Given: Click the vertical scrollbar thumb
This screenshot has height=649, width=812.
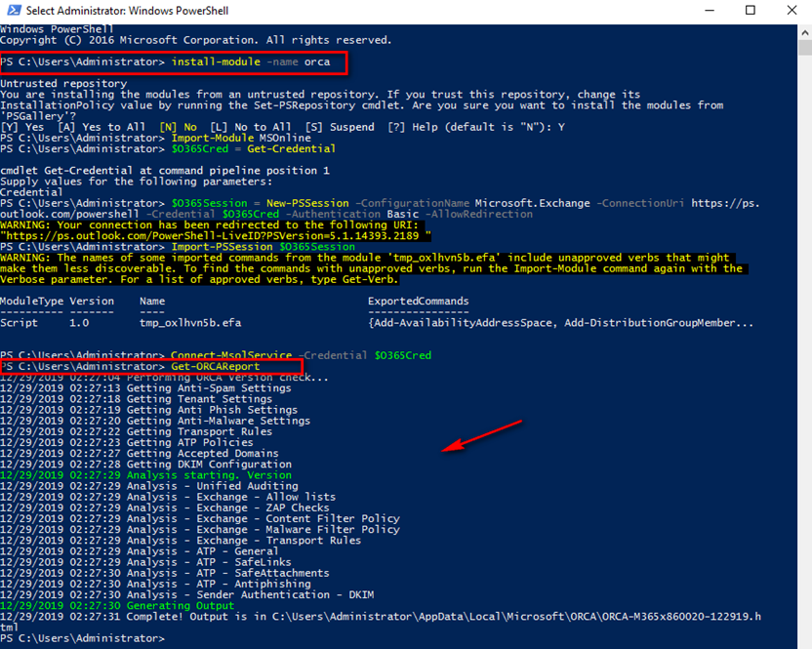Looking at the screenshot, I should [805, 48].
